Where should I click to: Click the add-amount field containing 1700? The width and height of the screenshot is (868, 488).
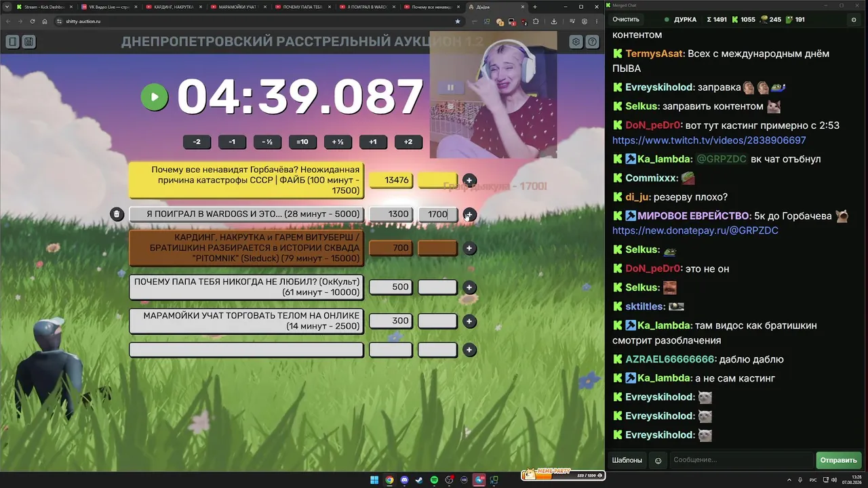point(437,214)
